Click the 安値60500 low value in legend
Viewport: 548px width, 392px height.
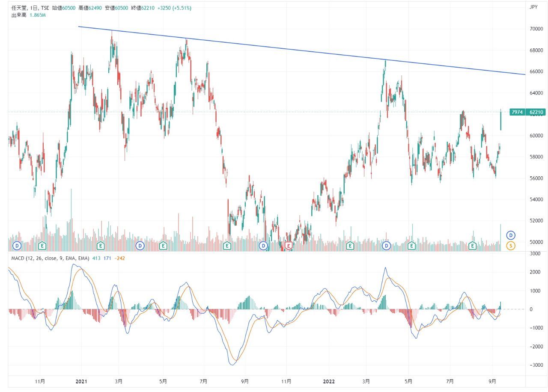pos(116,8)
